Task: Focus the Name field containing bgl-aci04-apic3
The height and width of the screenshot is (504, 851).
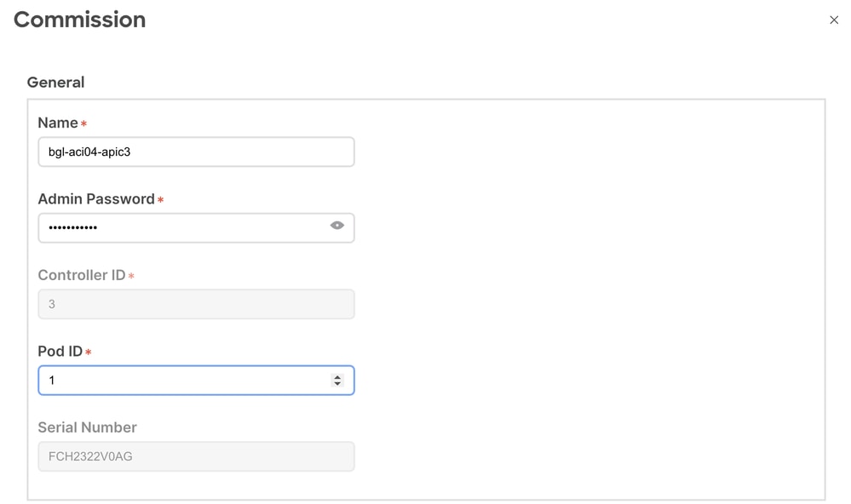Action: click(x=196, y=152)
